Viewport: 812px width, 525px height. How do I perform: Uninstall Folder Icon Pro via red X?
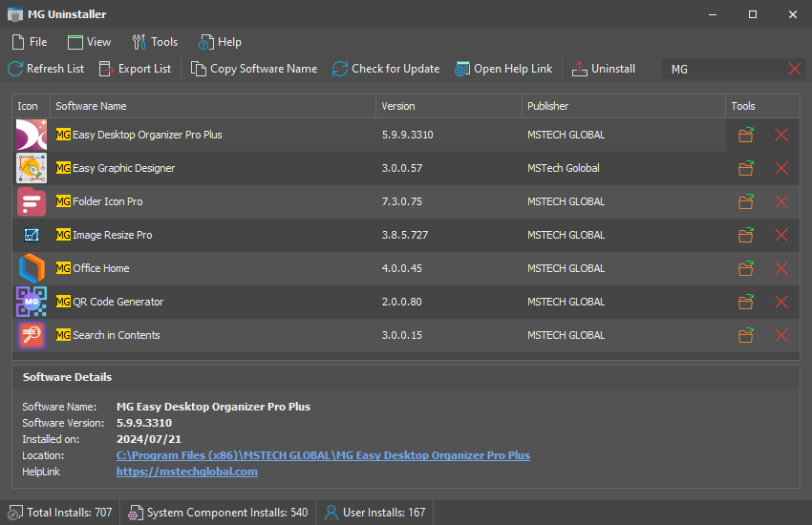pos(781,201)
